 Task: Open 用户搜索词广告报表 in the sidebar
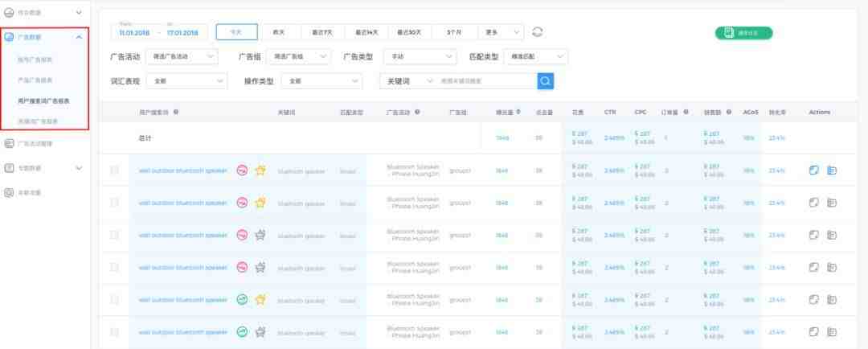point(43,101)
